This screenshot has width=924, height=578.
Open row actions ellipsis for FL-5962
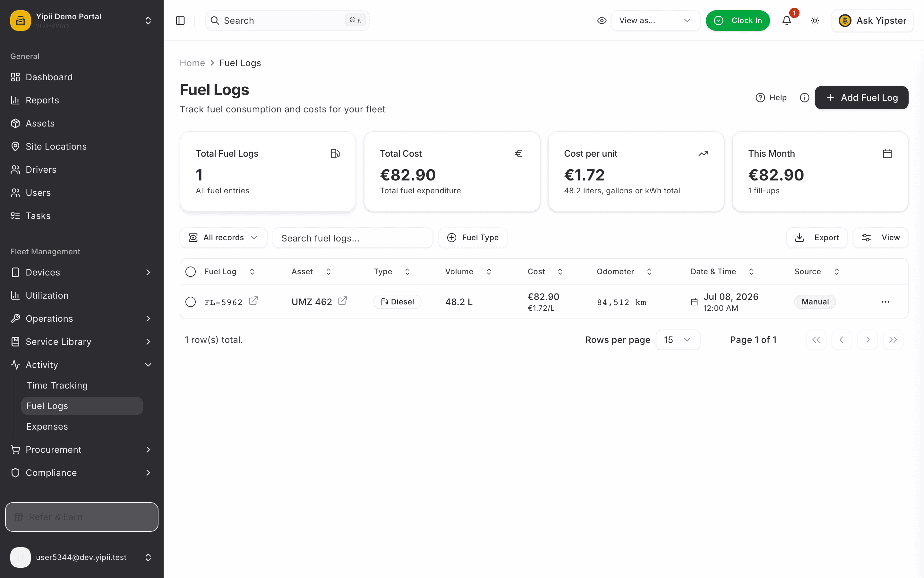click(x=886, y=302)
